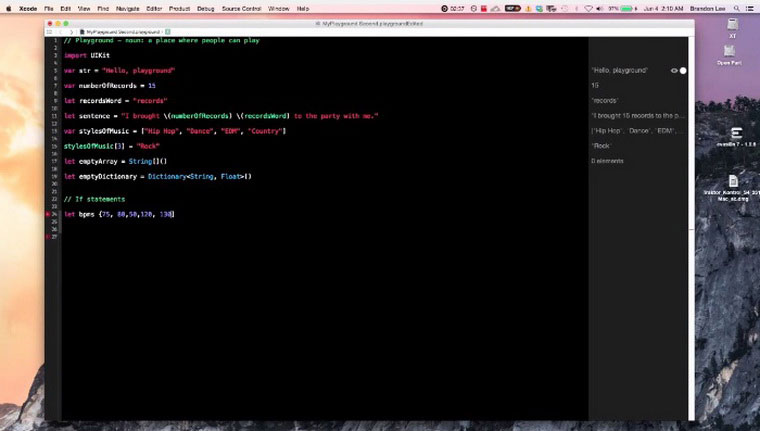Open the Wi-Fi status menu

pos(588,9)
